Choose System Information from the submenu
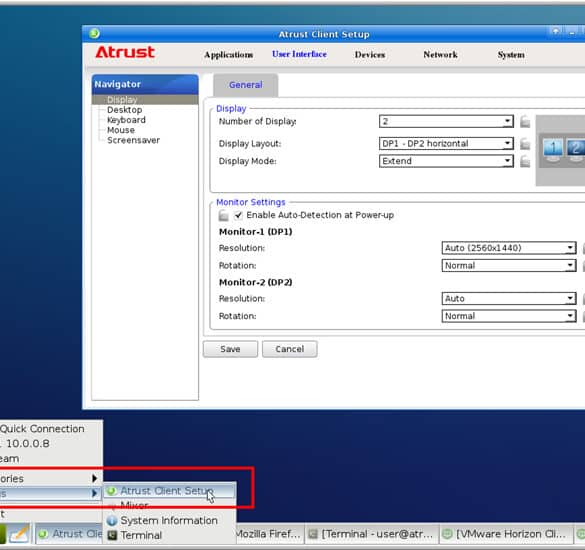The height and width of the screenshot is (550, 585). pos(169,521)
